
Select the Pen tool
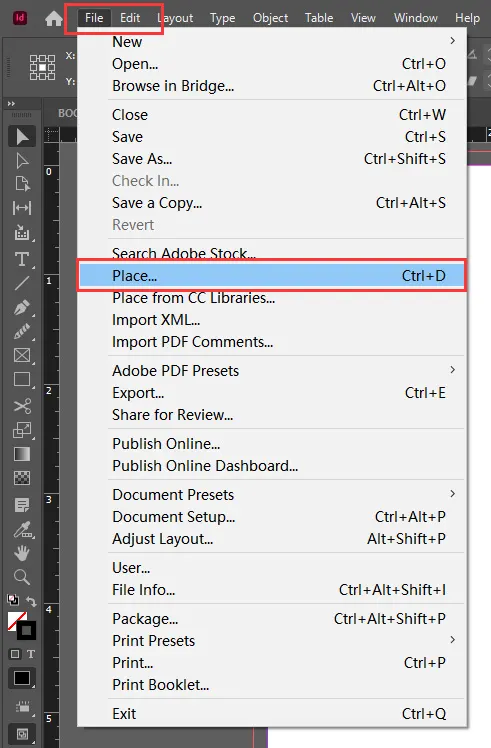click(21, 308)
